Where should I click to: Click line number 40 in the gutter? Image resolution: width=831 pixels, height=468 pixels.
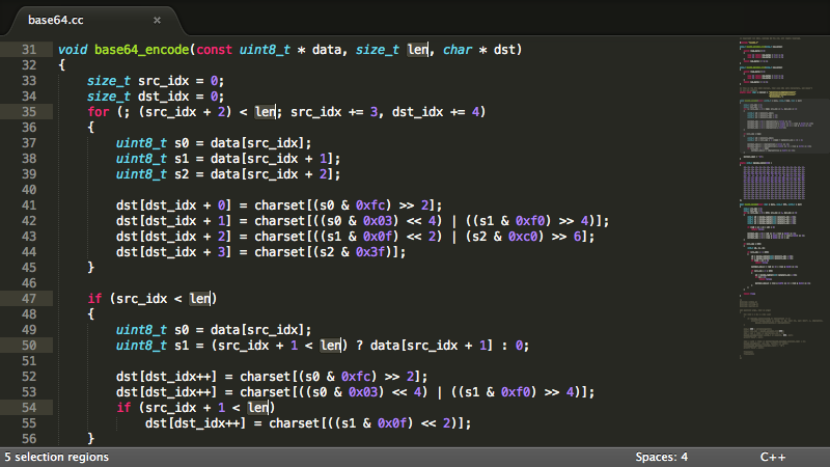coord(29,190)
